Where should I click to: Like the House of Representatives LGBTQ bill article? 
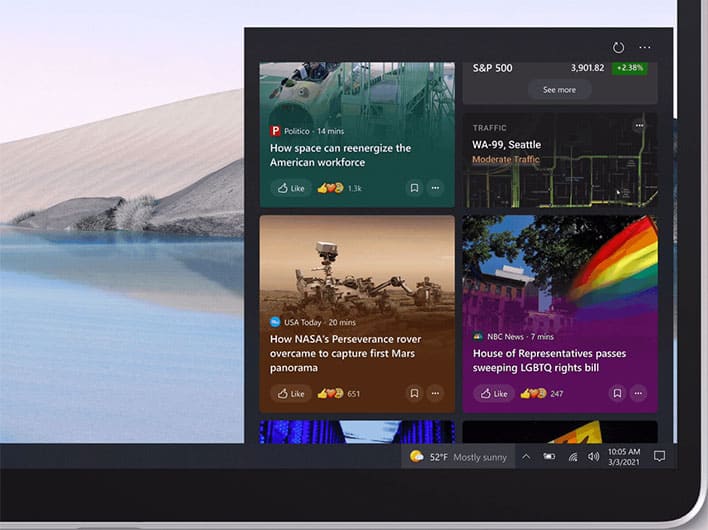(494, 394)
